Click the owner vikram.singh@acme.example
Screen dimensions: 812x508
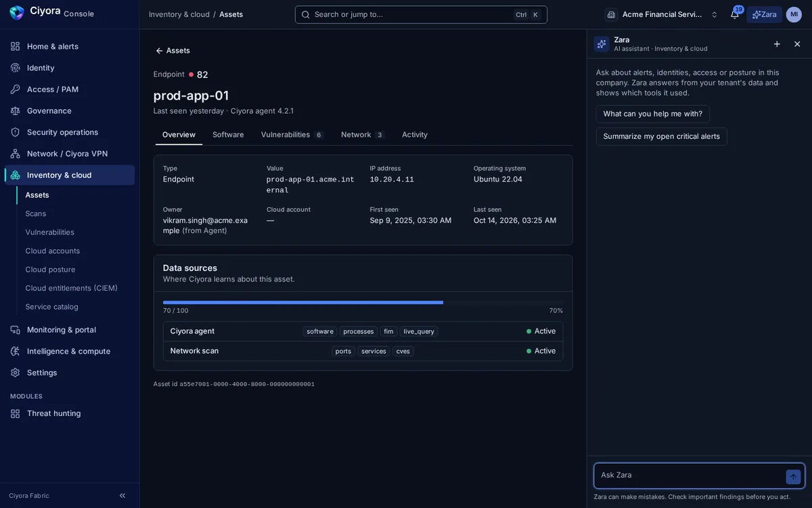(205, 225)
